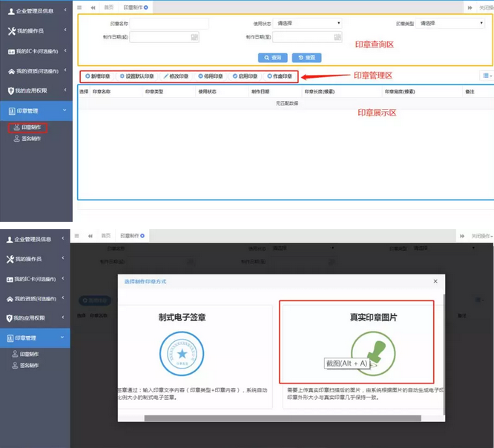Click the 作废印章 void seal icon

click(x=269, y=76)
